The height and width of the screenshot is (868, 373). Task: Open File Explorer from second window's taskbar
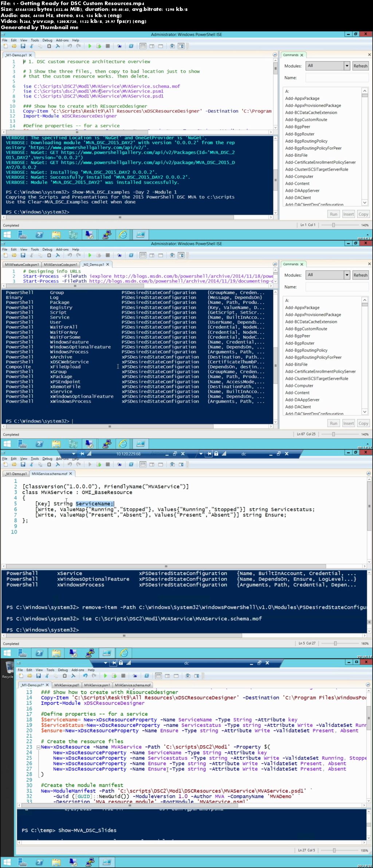coord(56,444)
